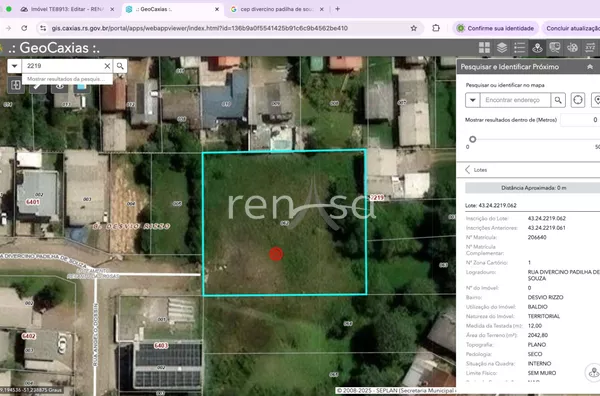Click Lote: 43.24.2219.062 heading

coord(491,205)
